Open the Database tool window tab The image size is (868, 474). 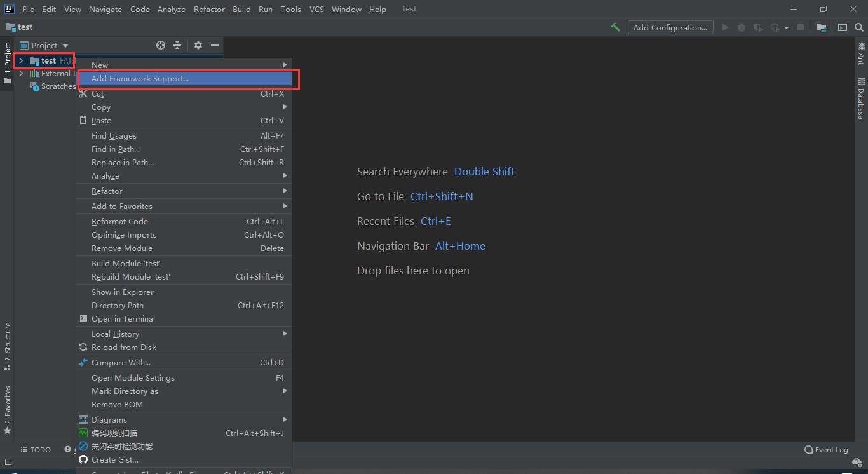tap(861, 98)
